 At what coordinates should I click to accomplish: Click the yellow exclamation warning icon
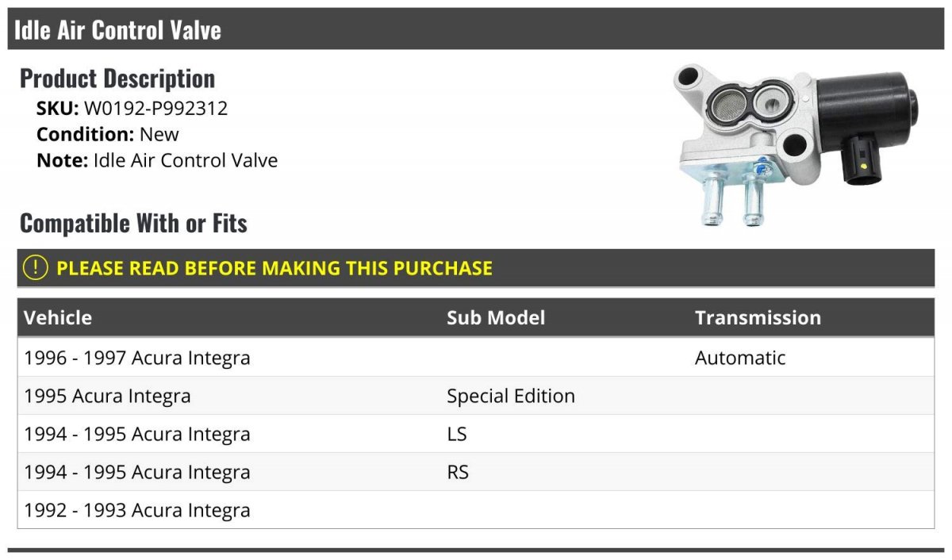point(36,268)
